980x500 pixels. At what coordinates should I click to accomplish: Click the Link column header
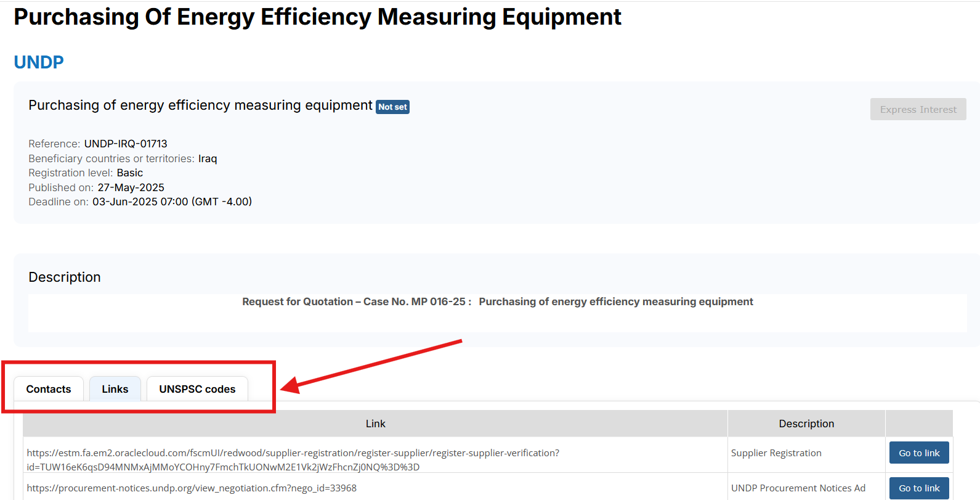click(375, 424)
